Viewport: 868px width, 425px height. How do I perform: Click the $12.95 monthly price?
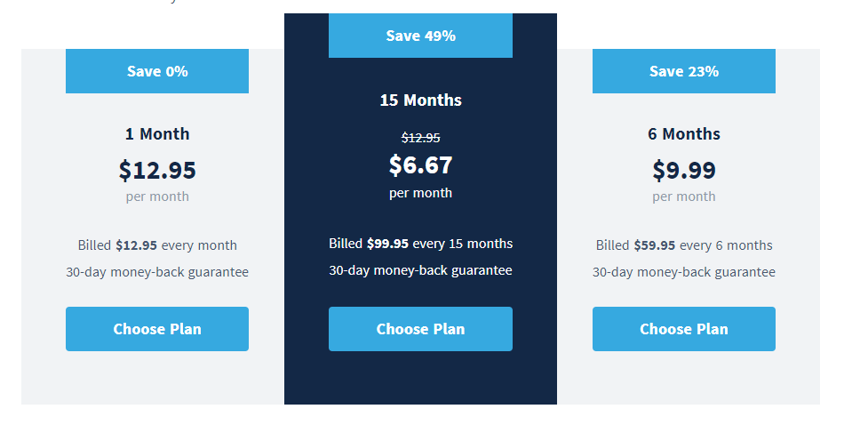pyautogui.click(x=157, y=170)
